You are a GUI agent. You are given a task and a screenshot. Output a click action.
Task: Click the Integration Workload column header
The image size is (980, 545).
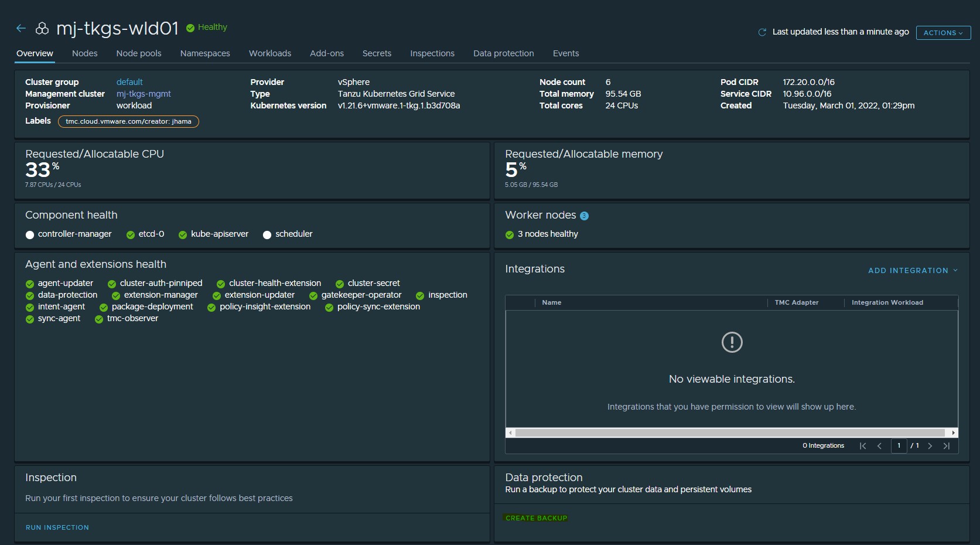pyautogui.click(x=887, y=302)
